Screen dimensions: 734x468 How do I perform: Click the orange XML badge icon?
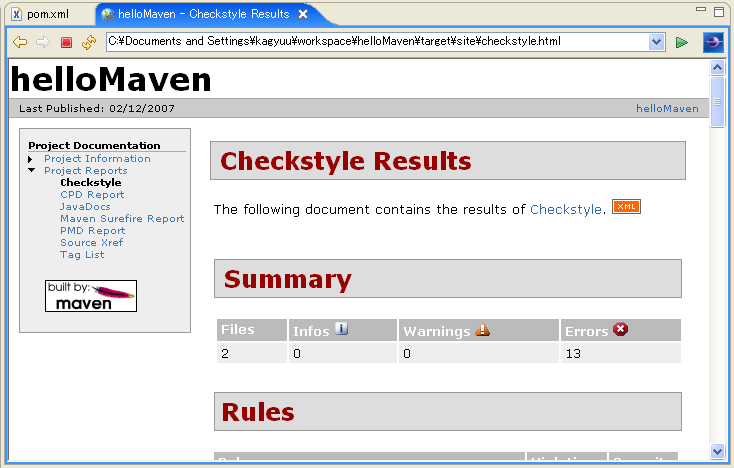(x=626, y=206)
